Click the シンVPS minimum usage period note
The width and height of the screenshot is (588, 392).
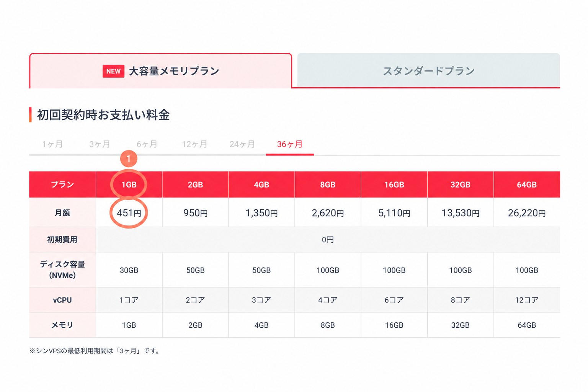tap(95, 351)
